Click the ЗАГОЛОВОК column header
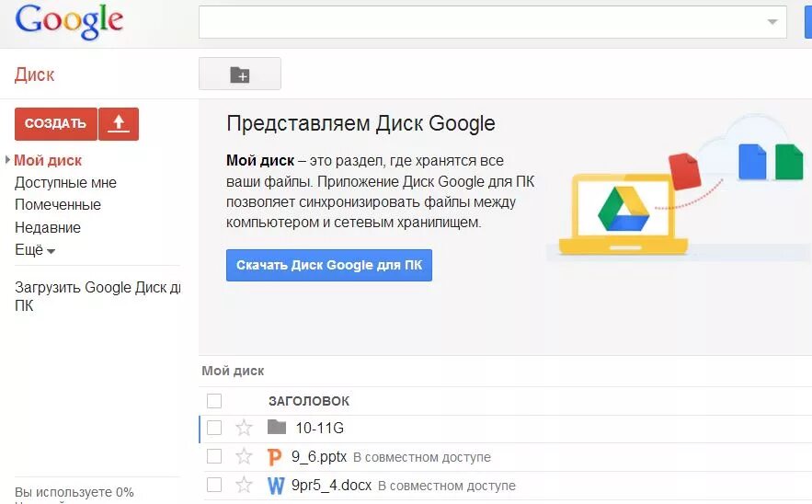The height and width of the screenshot is (504, 812). tap(309, 401)
